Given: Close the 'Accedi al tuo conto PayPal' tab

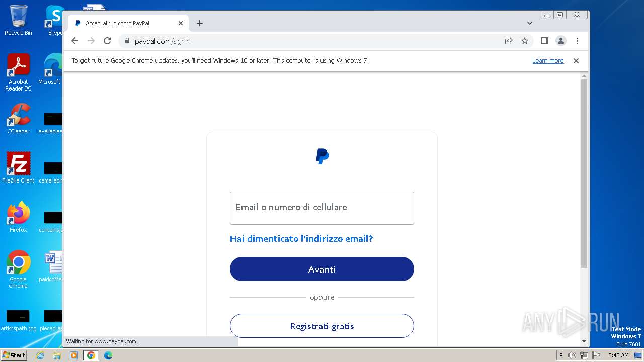Looking at the screenshot, I should [181, 23].
